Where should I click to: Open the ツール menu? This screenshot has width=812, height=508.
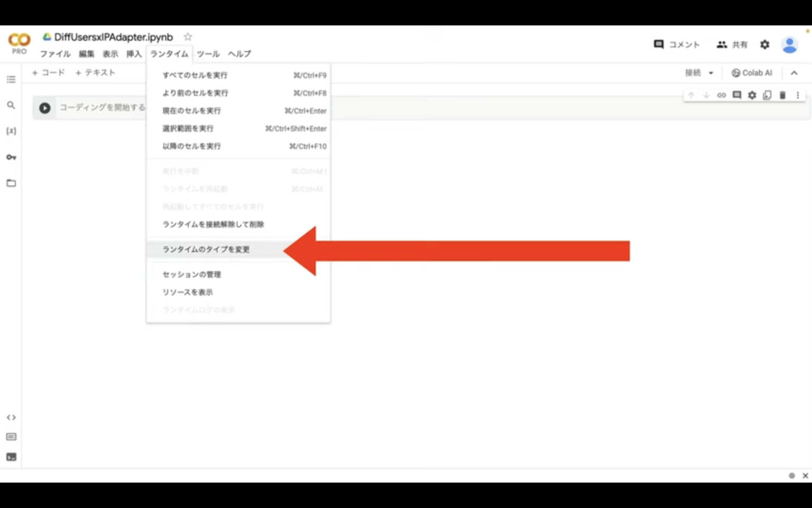click(x=208, y=54)
